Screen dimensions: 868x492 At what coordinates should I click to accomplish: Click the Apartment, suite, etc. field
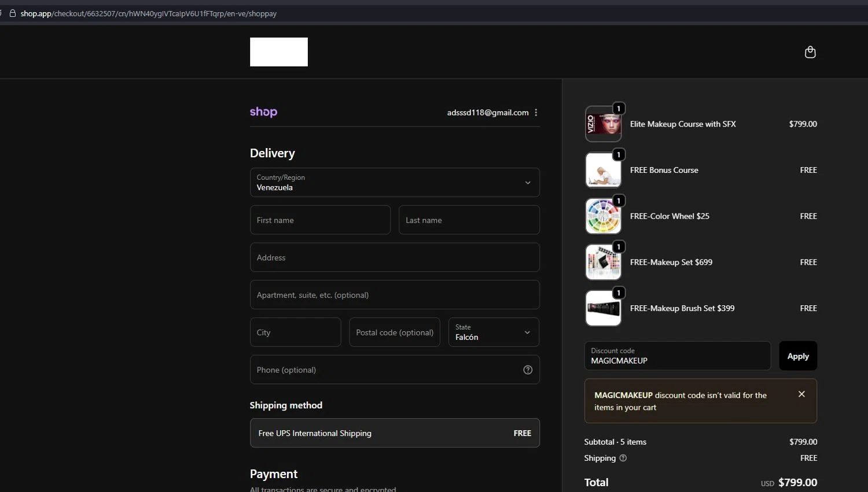(x=395, y=295)
